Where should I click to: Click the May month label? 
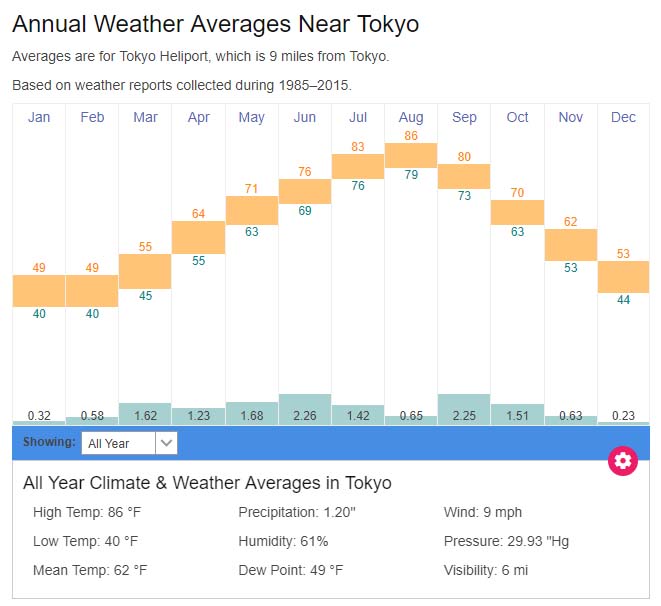click(x=252, y=118)
